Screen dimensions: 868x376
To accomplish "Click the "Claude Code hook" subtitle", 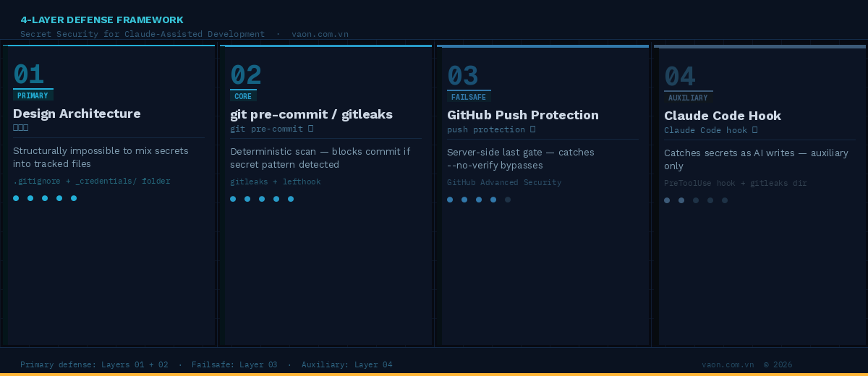I will coord(711,130).
